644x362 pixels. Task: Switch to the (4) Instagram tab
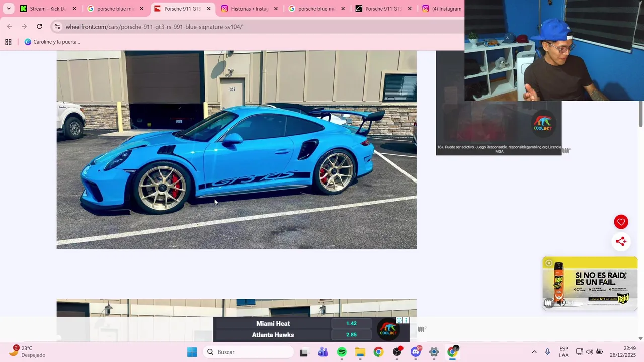pos(442,9)
